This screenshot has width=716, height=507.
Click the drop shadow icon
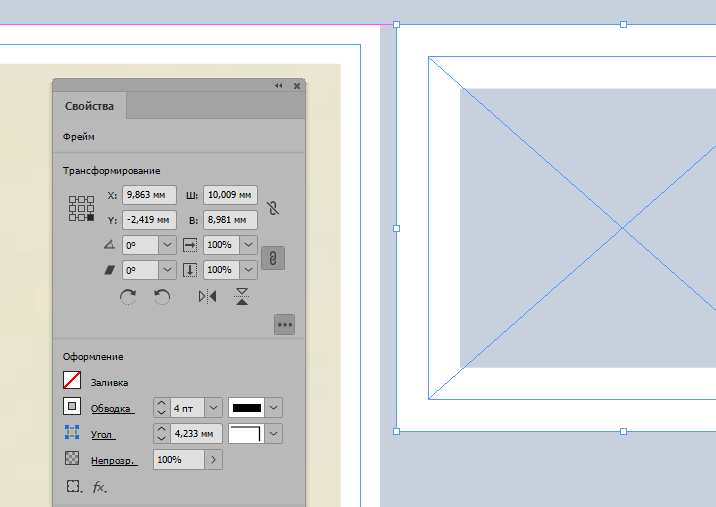pos(74,486)
